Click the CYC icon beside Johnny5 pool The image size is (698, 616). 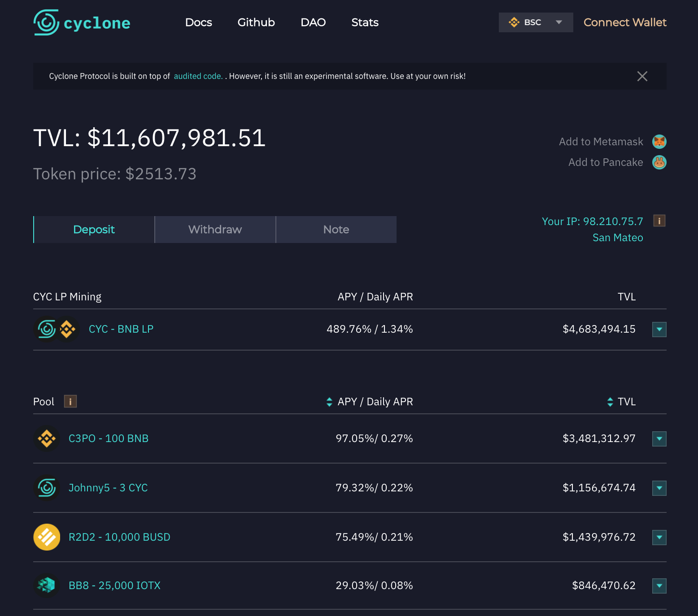pos(47,488)
